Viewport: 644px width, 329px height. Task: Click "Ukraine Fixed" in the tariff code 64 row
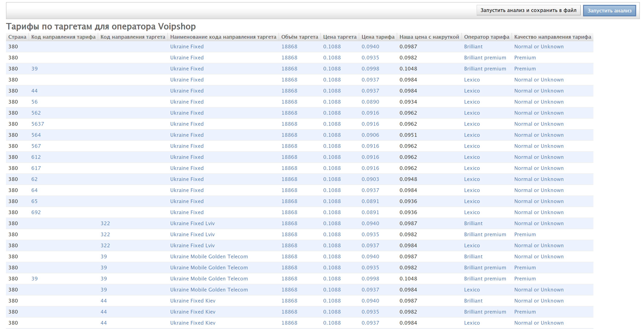(x=187, y=190)
